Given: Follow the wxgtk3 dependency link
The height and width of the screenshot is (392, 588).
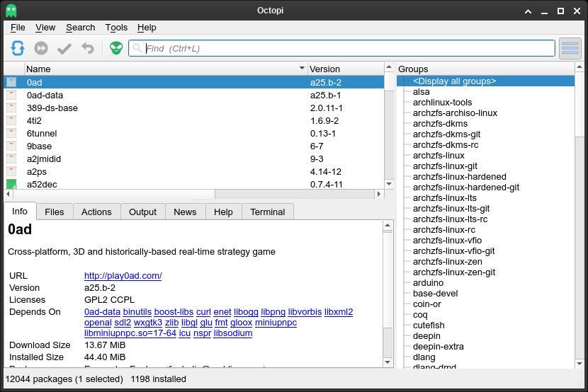Looking at the screenshot, I should pos(148,323).
